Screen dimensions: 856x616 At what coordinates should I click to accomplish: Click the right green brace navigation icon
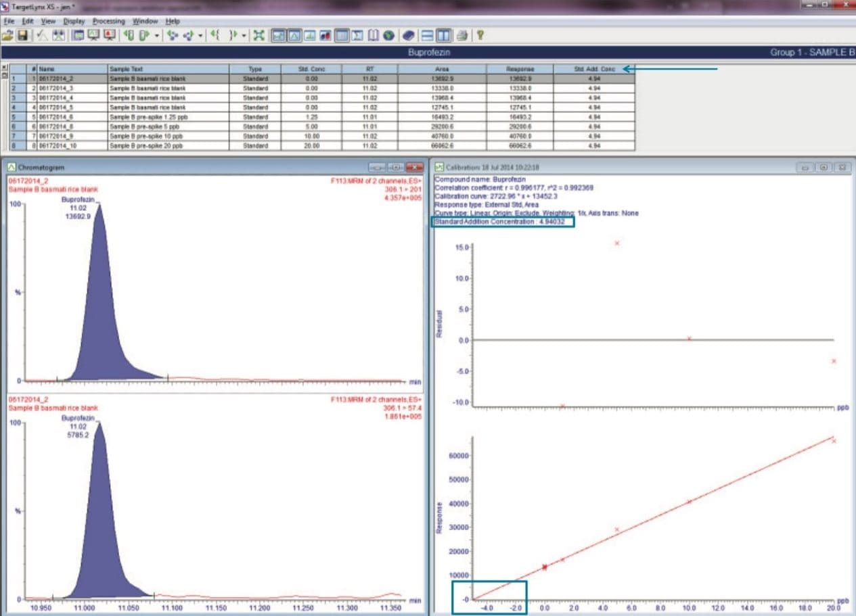tap(234, 35)
